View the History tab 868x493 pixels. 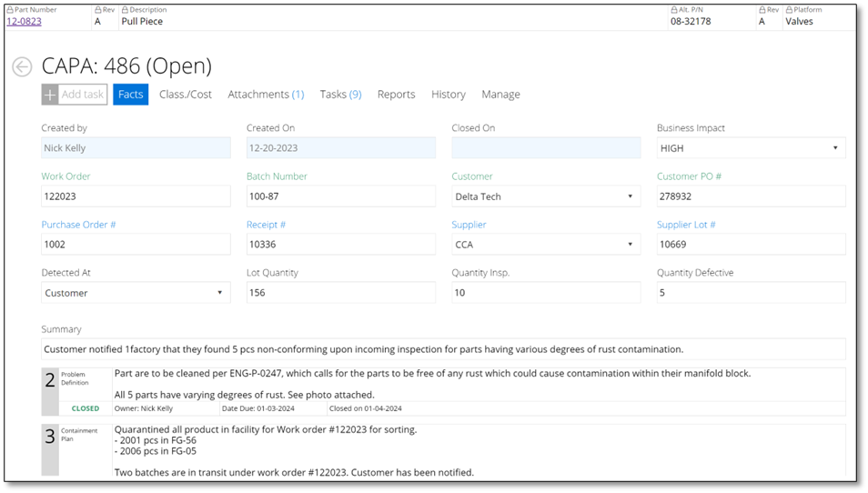[x=449, y=95]
